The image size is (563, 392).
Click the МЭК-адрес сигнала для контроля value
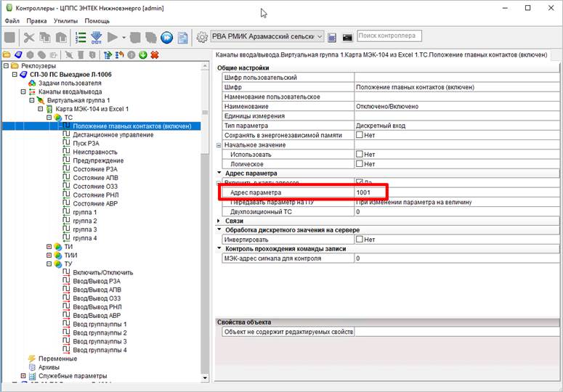[457, 258]
